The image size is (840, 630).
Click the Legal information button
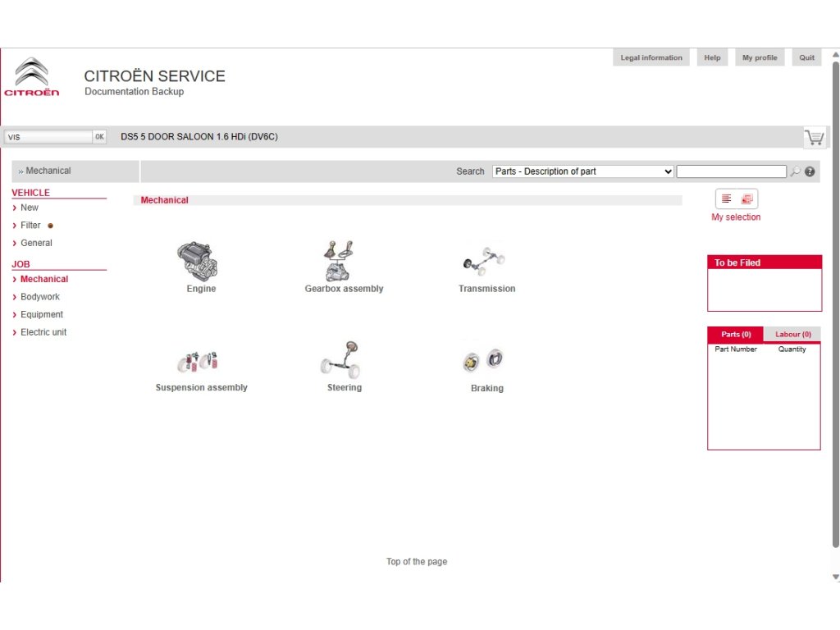coord(651,58)
